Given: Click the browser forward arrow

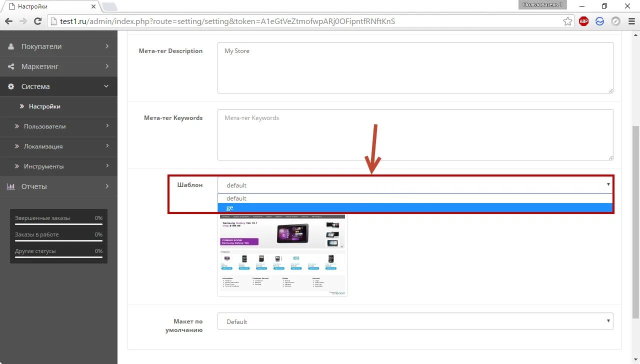Looking at the screenshot, I should point(23,21).
